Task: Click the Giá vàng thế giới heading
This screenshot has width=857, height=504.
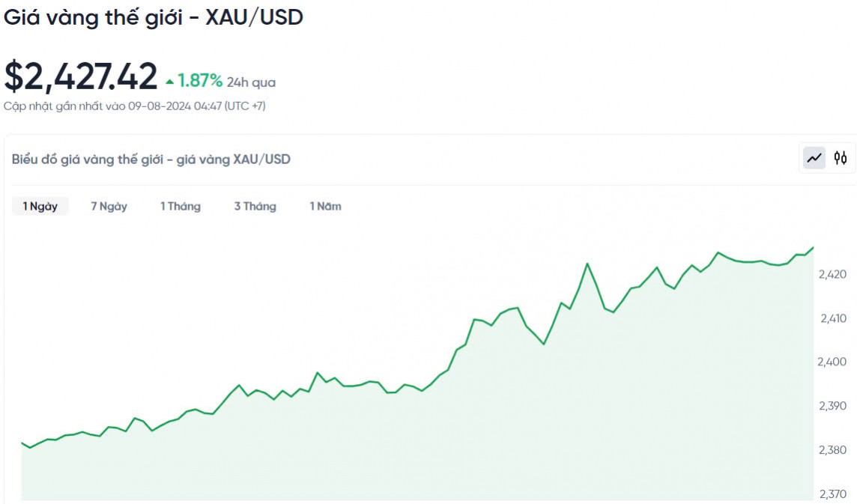Action: [154, 17]
